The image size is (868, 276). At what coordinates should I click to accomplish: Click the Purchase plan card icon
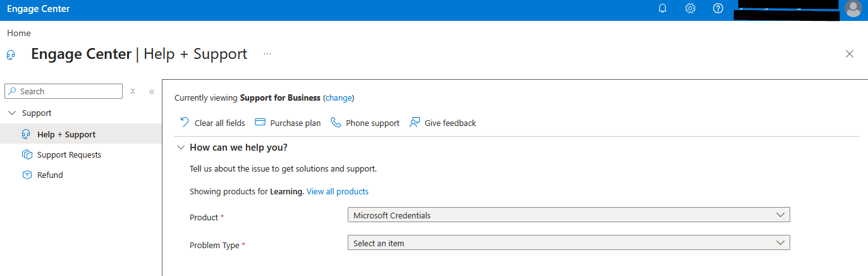(x=259, y=122)
